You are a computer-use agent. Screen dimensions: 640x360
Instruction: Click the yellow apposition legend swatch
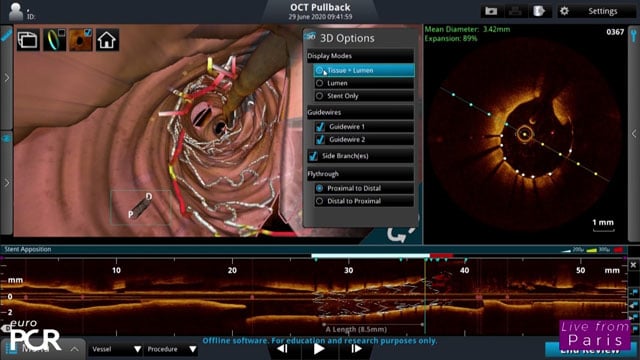pyautogui.click(x=591, y=250)
